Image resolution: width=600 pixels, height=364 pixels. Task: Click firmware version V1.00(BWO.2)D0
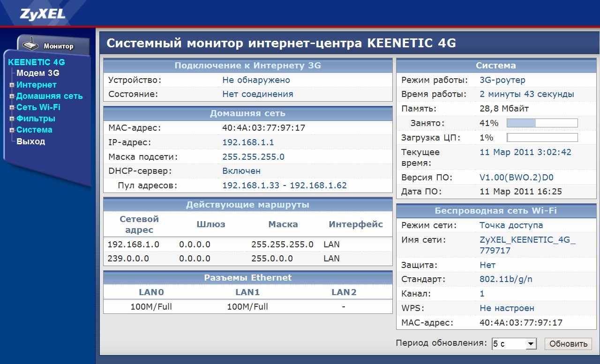[x=517, y=178]
